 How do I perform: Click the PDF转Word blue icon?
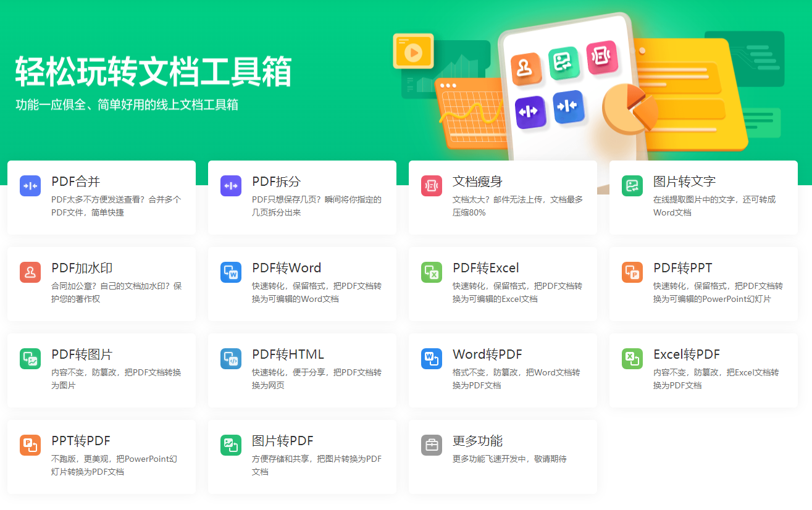pos(230,272)
